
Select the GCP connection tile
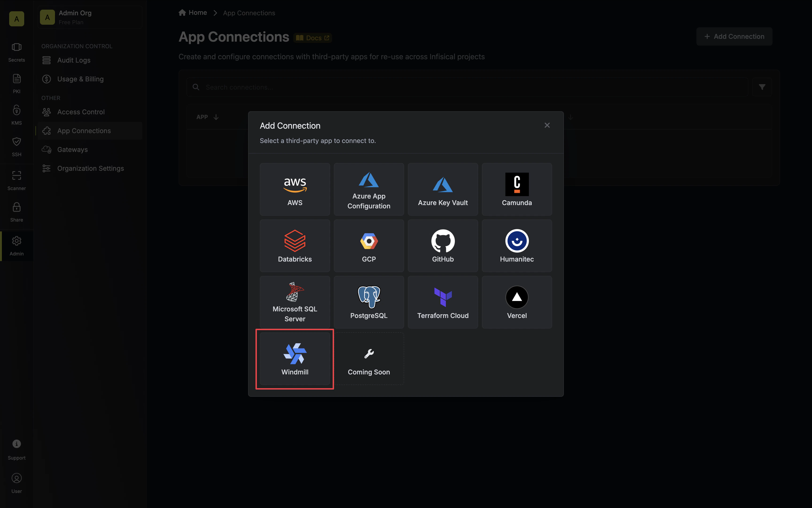pyautogui.click(x=369, y=246)
